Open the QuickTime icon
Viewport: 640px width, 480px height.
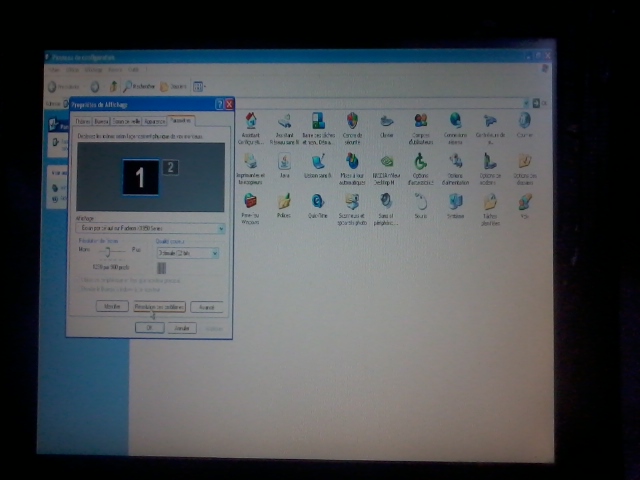[x=318, y=206]
